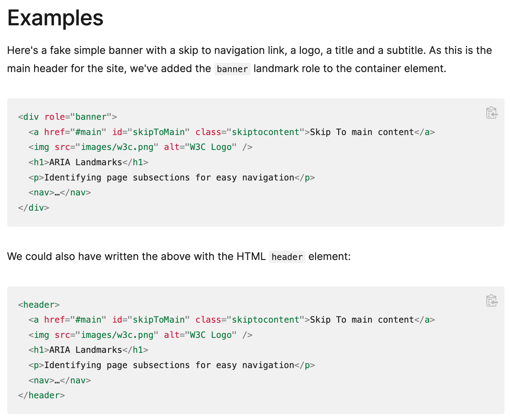The height and width of the screenshot is (420, 510).
Task: Click the closing div tag
Action: coord(34,208)
